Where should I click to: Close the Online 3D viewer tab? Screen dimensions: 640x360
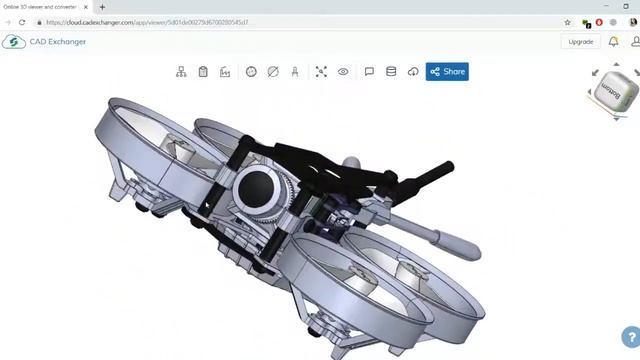(x=86, y=7)
